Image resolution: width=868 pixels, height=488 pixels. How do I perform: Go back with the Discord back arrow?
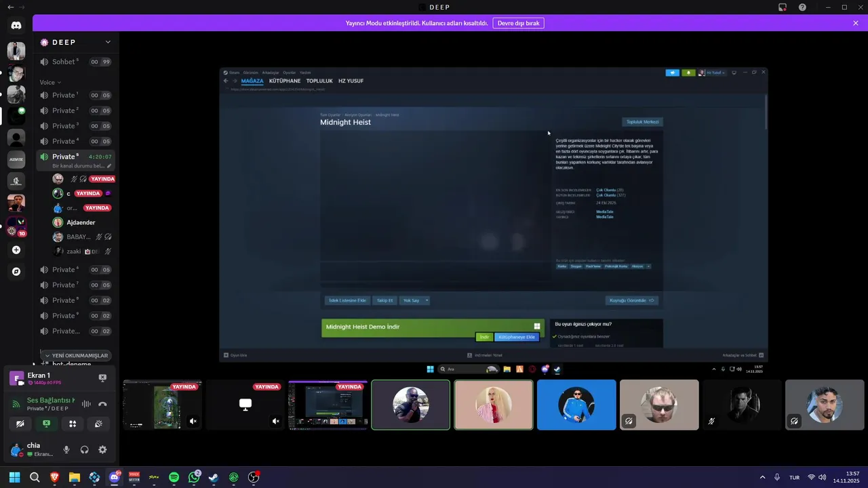tap(10, 7)
